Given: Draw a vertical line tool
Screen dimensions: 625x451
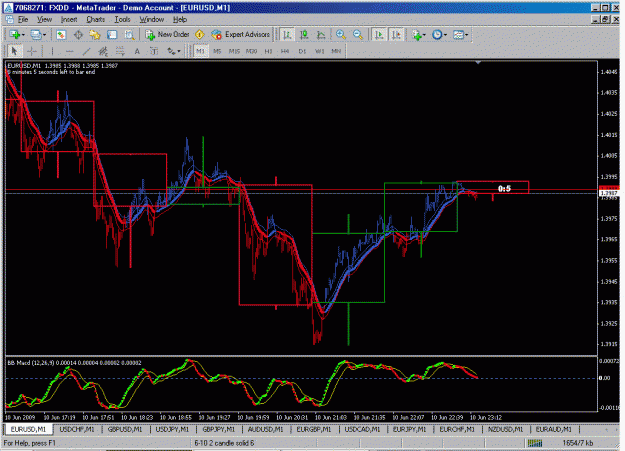Looking at the screenshot, I should click(52, 51).
